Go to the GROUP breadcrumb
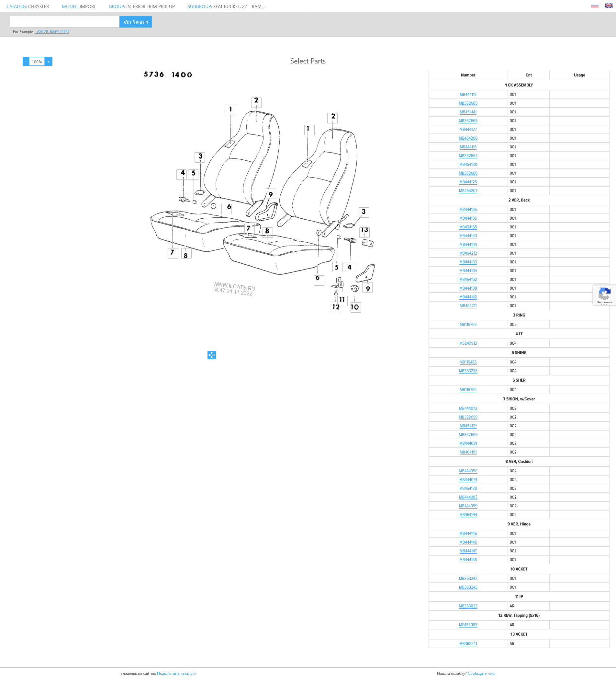The height and width of the screenshot is (679, 616). [117, 6]
